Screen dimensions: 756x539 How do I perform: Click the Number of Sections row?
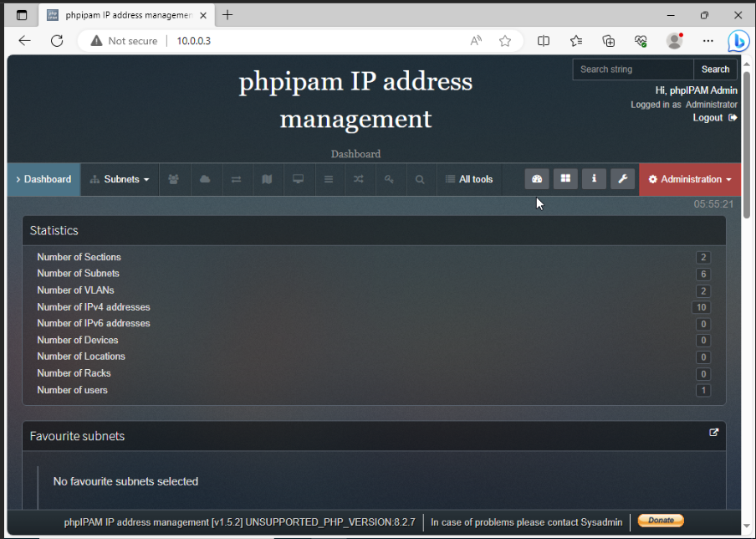coord(374,257)
